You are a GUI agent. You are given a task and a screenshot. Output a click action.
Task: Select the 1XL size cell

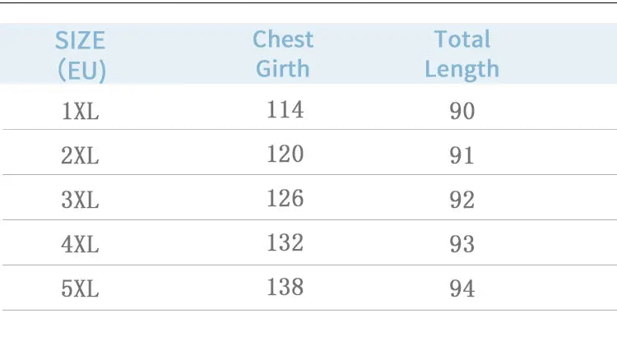(x=81, y=111)
